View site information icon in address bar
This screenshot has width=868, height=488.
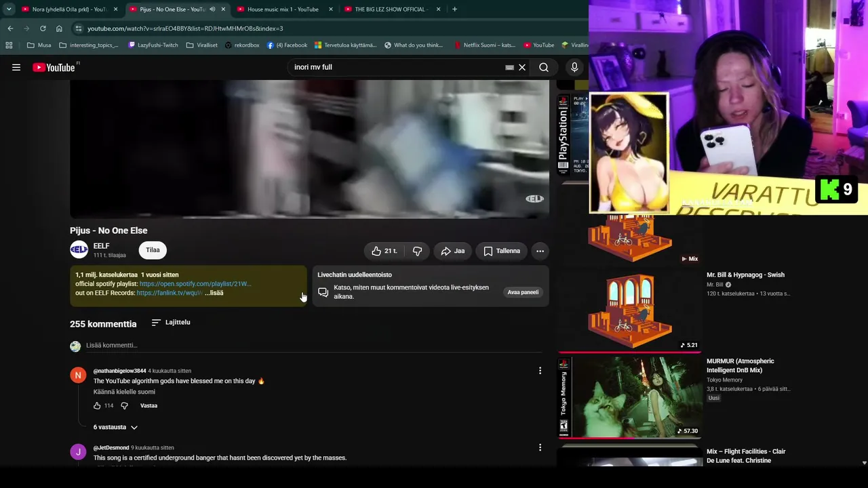(x=79, y=28)
